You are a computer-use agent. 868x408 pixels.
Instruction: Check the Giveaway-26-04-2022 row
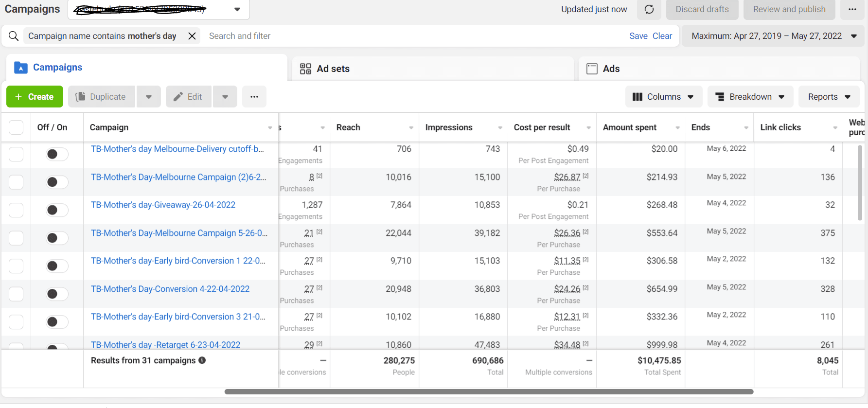[16, 210]
